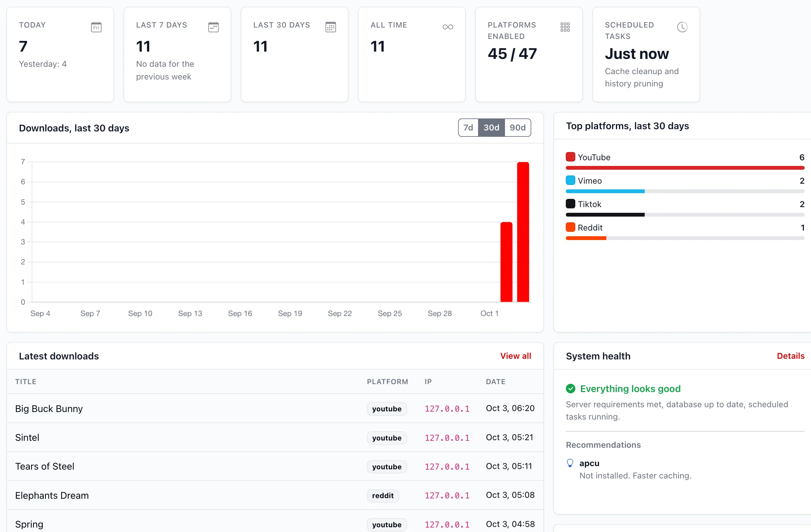Open View all latest downloads

515,356
